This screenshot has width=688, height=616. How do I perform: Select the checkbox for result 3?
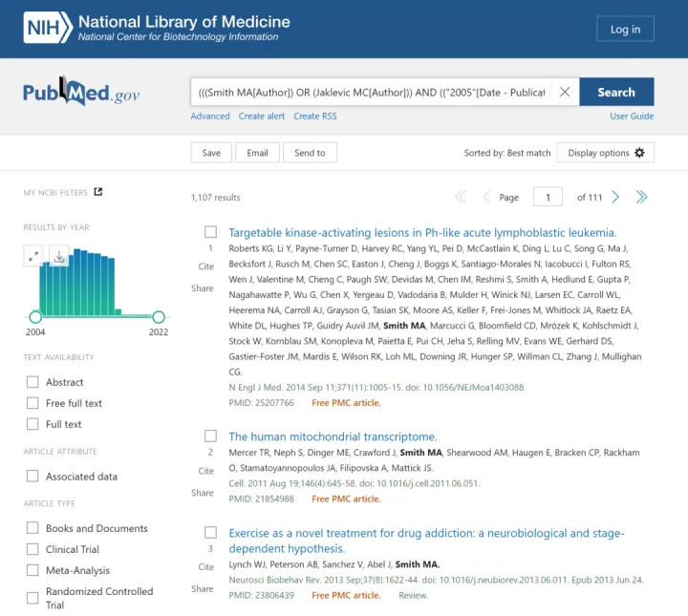(x=210, y=532)
